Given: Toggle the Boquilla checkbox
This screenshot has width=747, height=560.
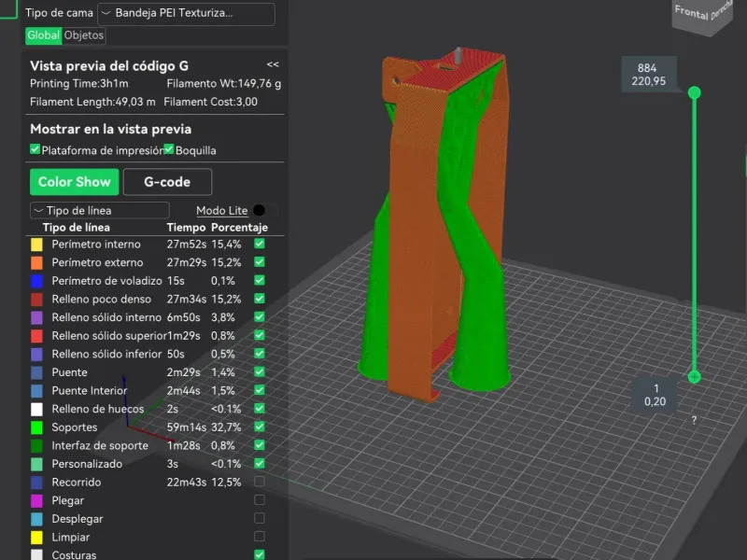Looking at the screenshot, I should [169, 149].
